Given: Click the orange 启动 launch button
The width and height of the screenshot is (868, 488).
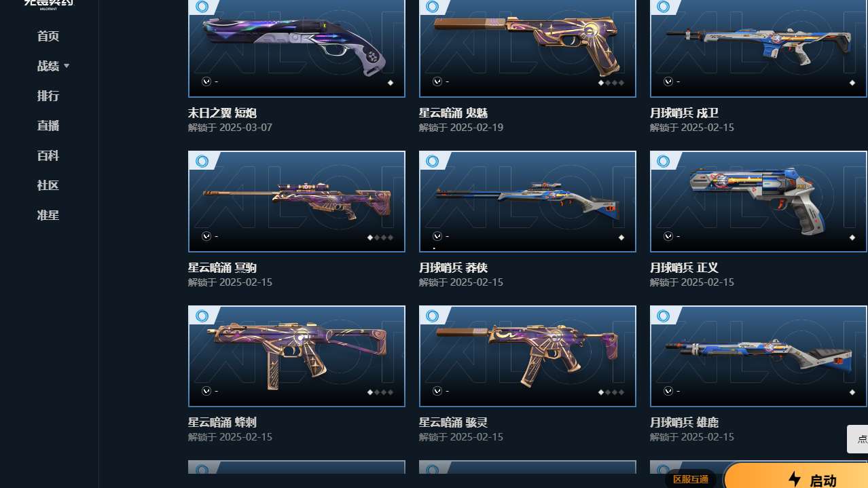Looking at the screenshot, I should (796, 476).
